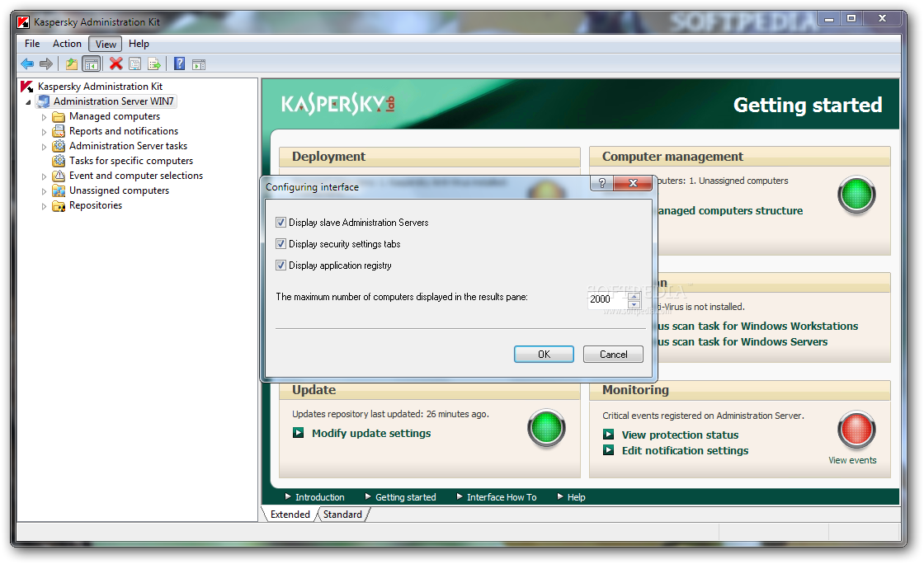The image size is (924, 564).
Task: Uncheck Display application registry checkbox
Action: [x=280, y=266]
